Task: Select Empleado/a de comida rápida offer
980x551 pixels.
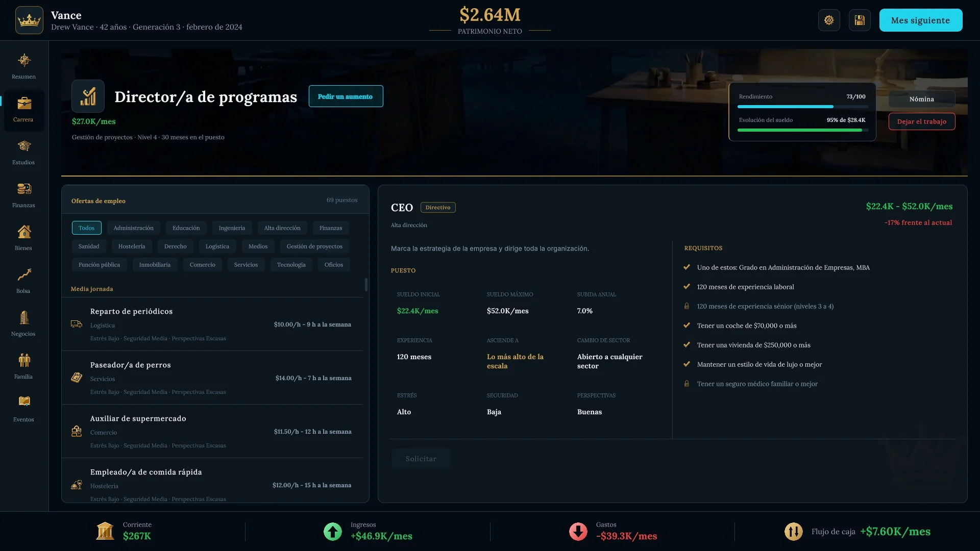Action: 212,481
